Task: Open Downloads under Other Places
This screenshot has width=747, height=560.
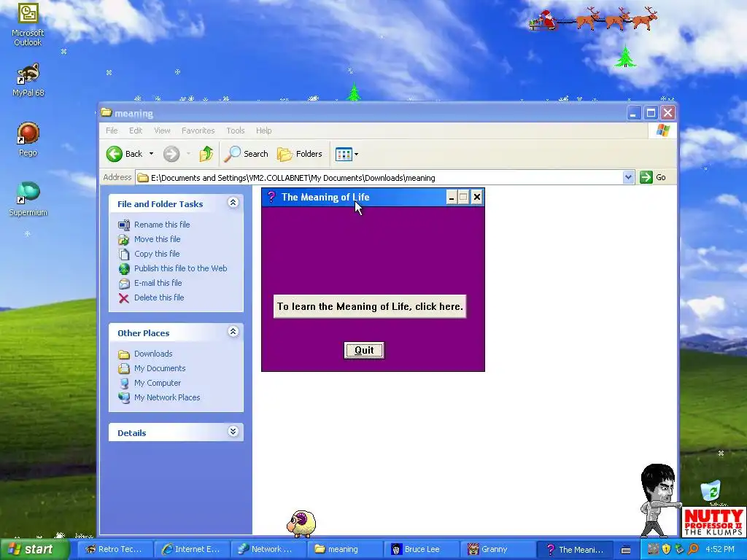Action: [153, 354]
